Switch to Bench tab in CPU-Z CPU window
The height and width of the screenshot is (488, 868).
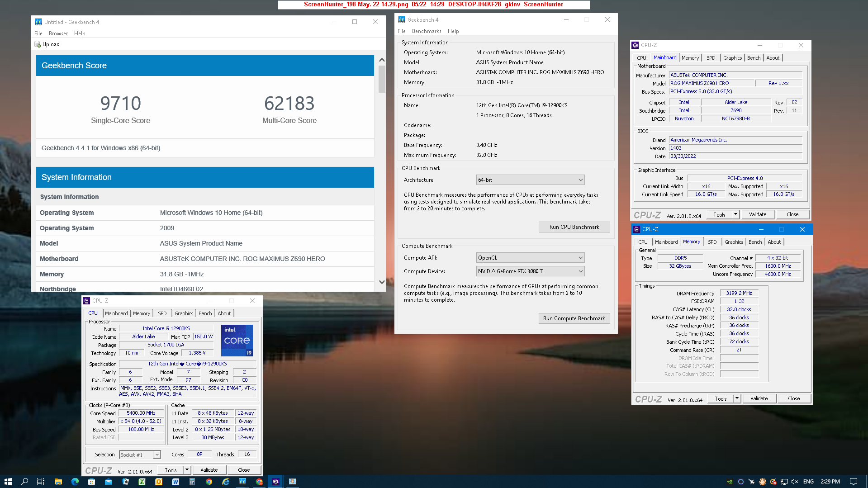(205, 313)
